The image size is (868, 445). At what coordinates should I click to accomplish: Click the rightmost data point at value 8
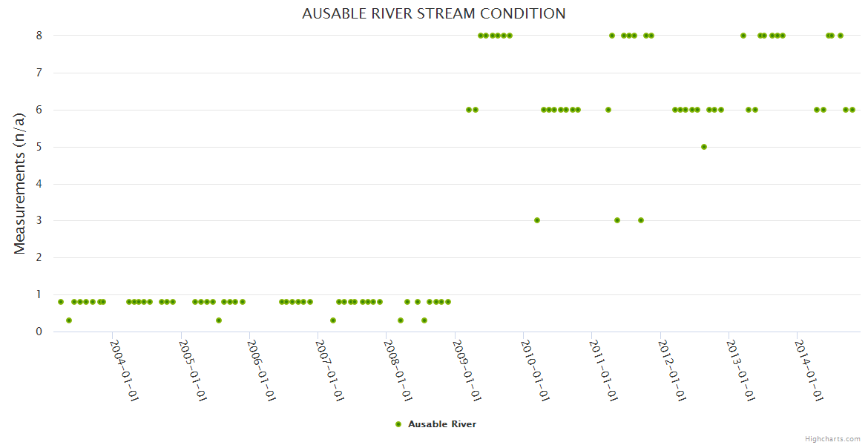coord(841,36)
